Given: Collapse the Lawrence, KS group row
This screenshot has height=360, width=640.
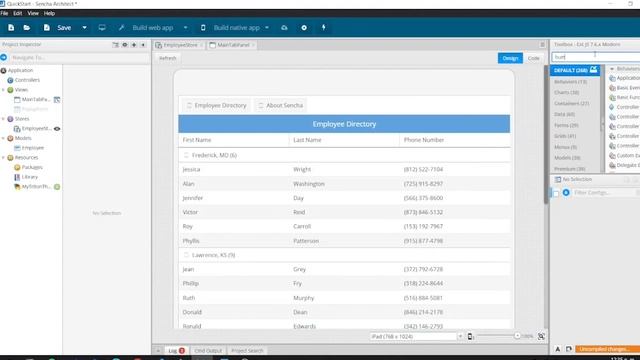Looking at the screenshot, I should pos(186,255).
